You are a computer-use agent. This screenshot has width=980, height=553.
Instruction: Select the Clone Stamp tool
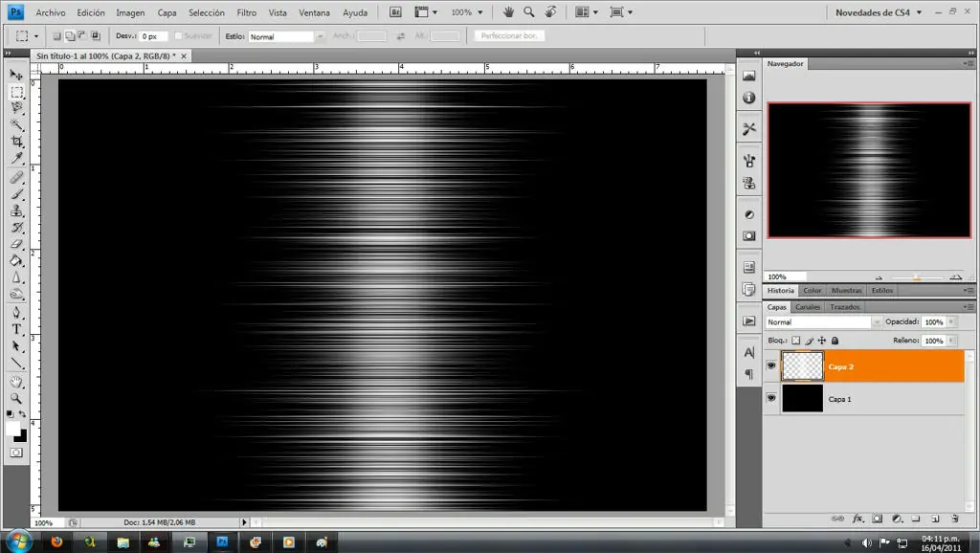coord(16,210)
